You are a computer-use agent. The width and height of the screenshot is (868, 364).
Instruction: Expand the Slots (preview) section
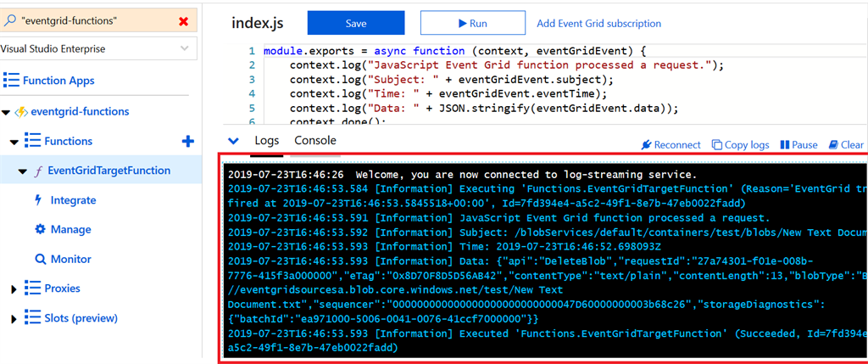[14, 318]
